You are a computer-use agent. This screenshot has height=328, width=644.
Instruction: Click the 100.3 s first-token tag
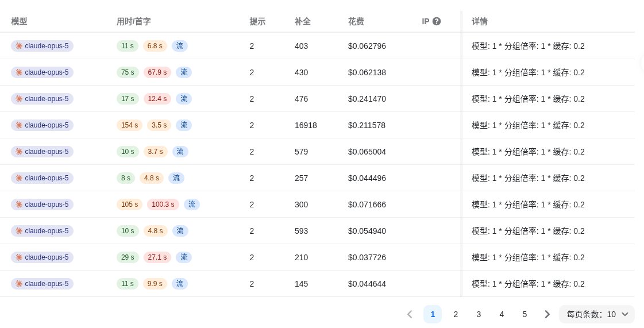163,204
